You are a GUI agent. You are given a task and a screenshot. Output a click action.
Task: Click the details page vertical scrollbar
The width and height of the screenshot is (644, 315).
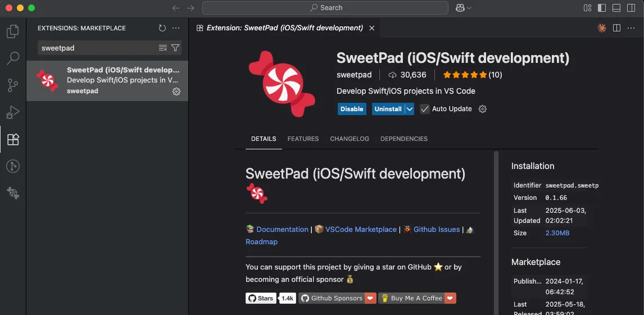(496, 233)
